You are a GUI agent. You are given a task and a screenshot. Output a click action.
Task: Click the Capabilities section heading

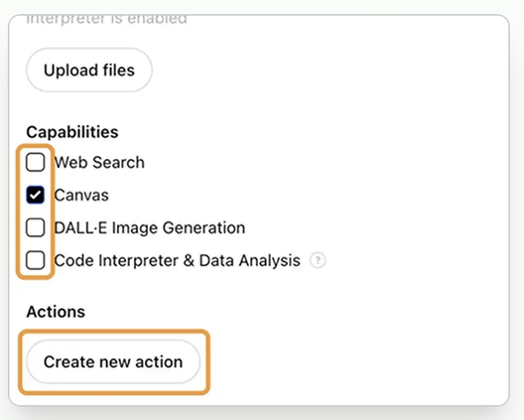(72, 132)
